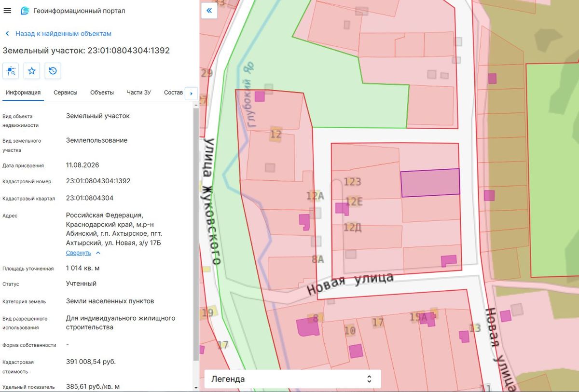Click the Геоинформационный портал title

[79, 11]
